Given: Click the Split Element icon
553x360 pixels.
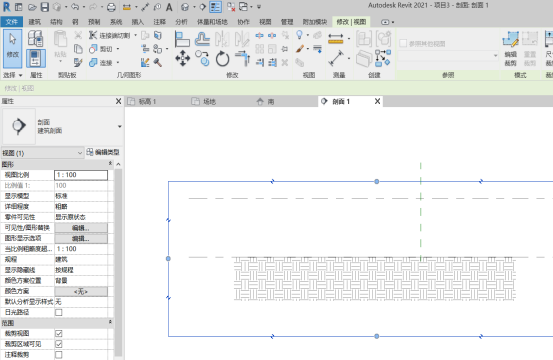Looking at the screenshot, I should (259, 35).
